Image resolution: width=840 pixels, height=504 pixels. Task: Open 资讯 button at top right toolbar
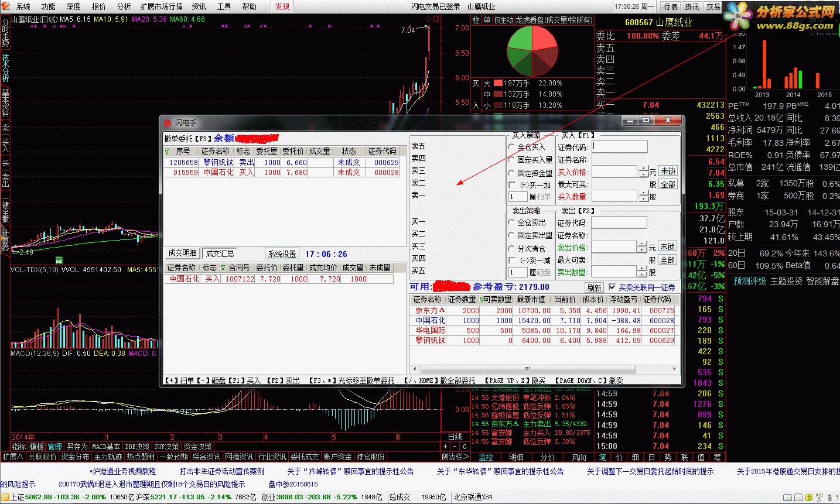click(692, 6)
